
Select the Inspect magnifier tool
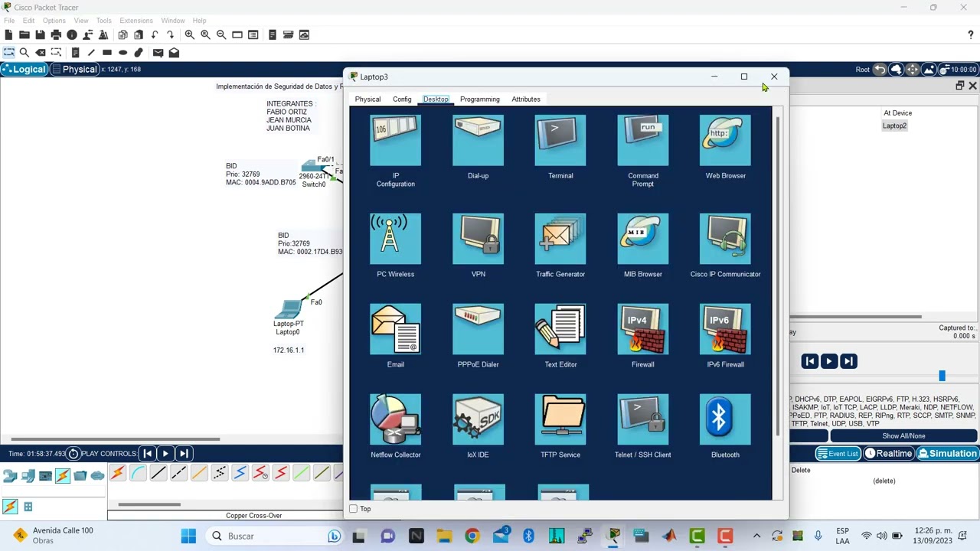[24, 53]
